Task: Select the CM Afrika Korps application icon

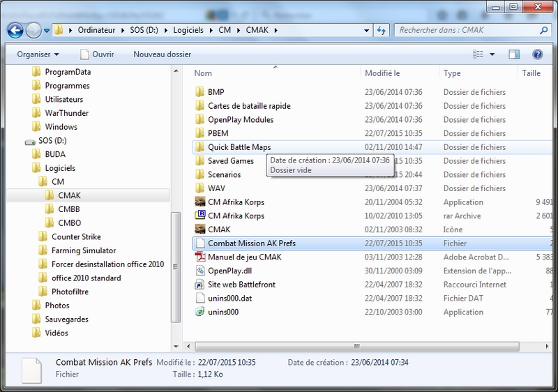Action: click(x=199, y=202)
